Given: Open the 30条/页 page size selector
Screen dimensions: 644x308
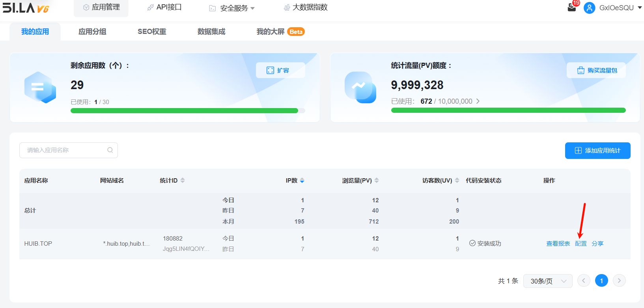Looking at the screenshot, I should [548, 281].
